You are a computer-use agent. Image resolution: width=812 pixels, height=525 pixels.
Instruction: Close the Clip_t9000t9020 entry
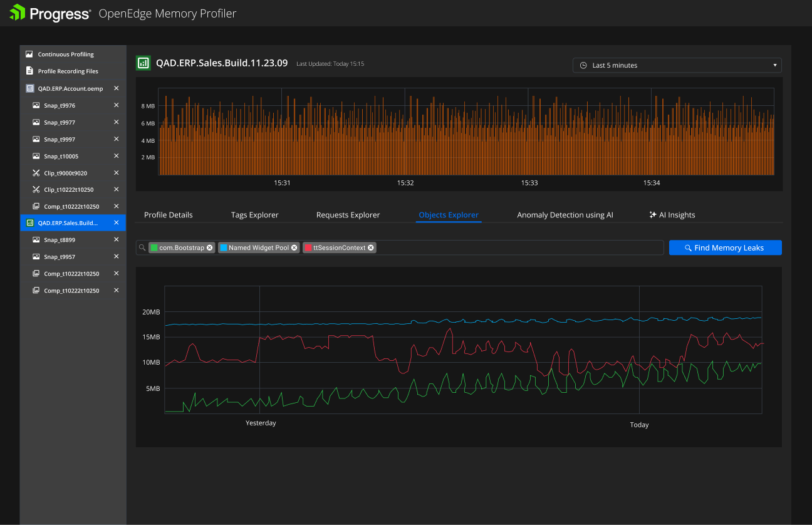coord(117,173)
